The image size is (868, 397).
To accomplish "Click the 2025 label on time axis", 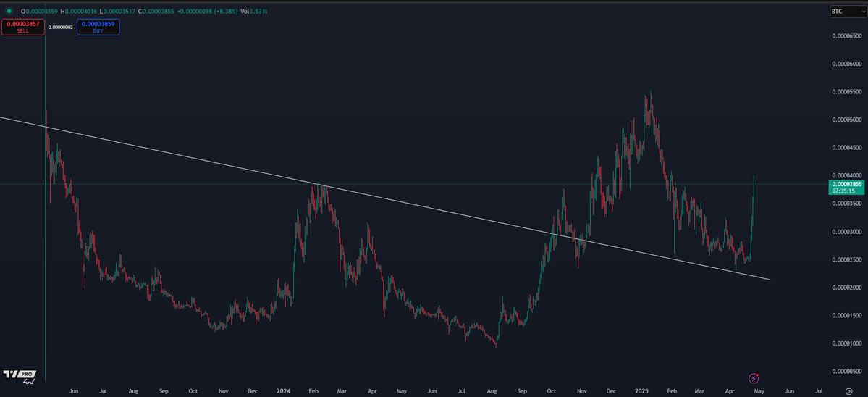I will tap(641, 390).
